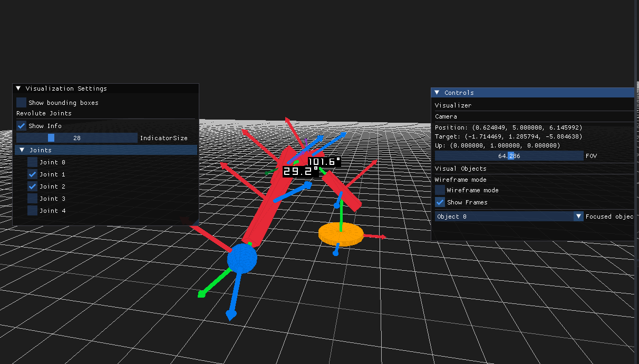The width and height of the screenshot is (639, 364).
Task: Select the blue sphere object
Action: 242,258
